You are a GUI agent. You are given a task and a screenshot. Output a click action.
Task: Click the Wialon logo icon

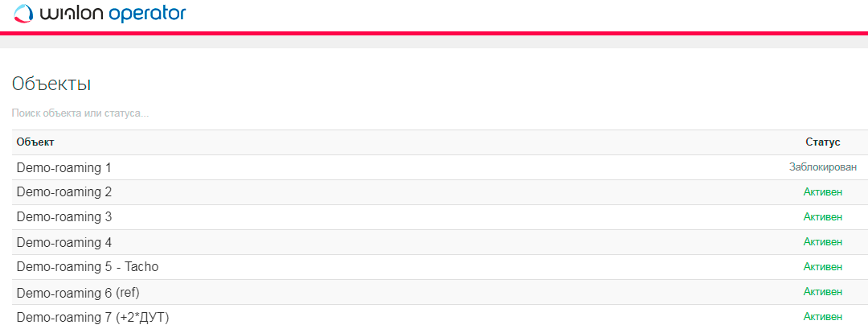24,13
